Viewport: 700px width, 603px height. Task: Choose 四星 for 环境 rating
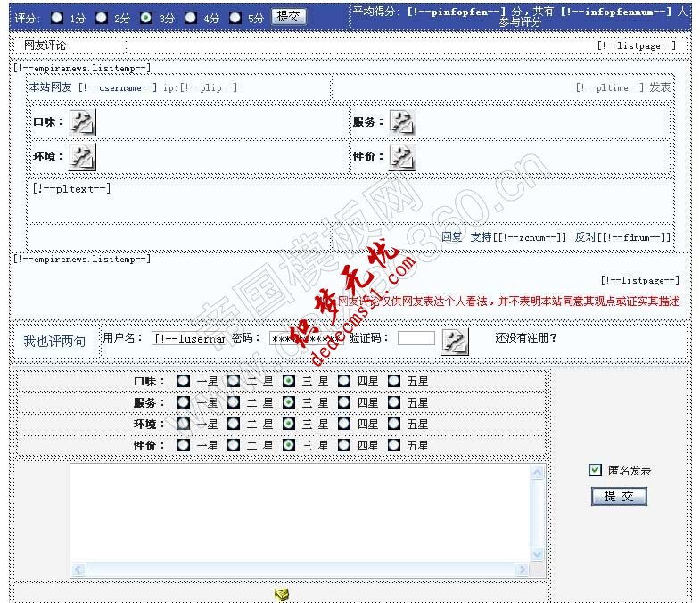pyautogui.click(x=343, y=424)
